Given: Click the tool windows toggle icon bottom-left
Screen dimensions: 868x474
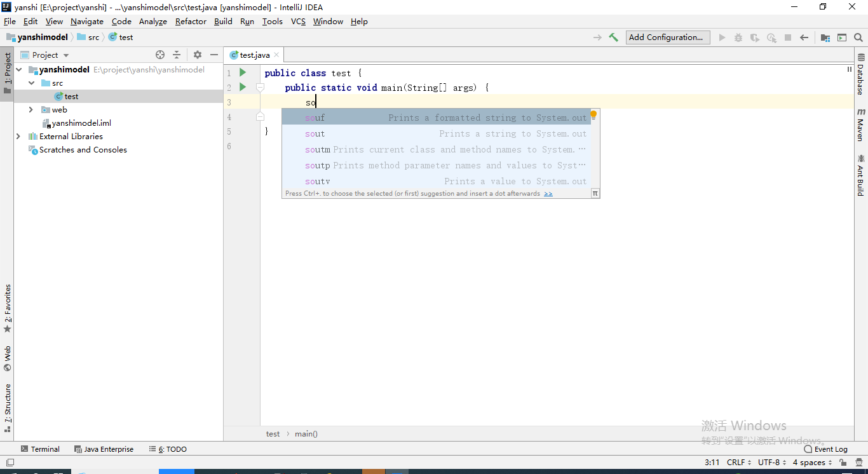Looking at the screenshot, I should pyautogui.click(x=10, y=463).
